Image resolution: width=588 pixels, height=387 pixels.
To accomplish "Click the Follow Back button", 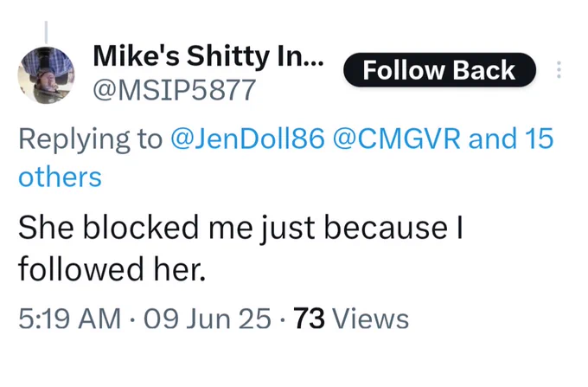I will pos(439,70).
